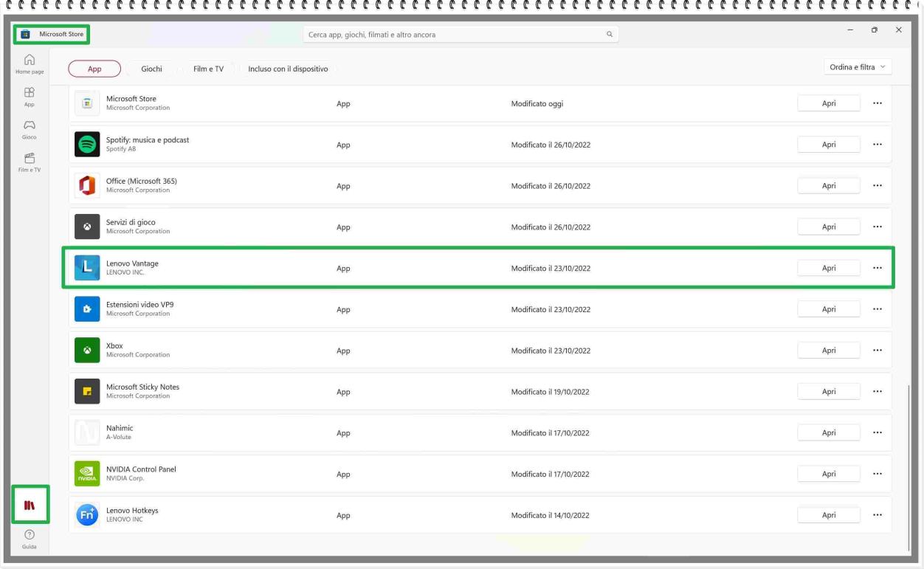Select the Giochi filter tab
Image resolution: width=924 pixels, height=569 pixels.
[151, 69]
